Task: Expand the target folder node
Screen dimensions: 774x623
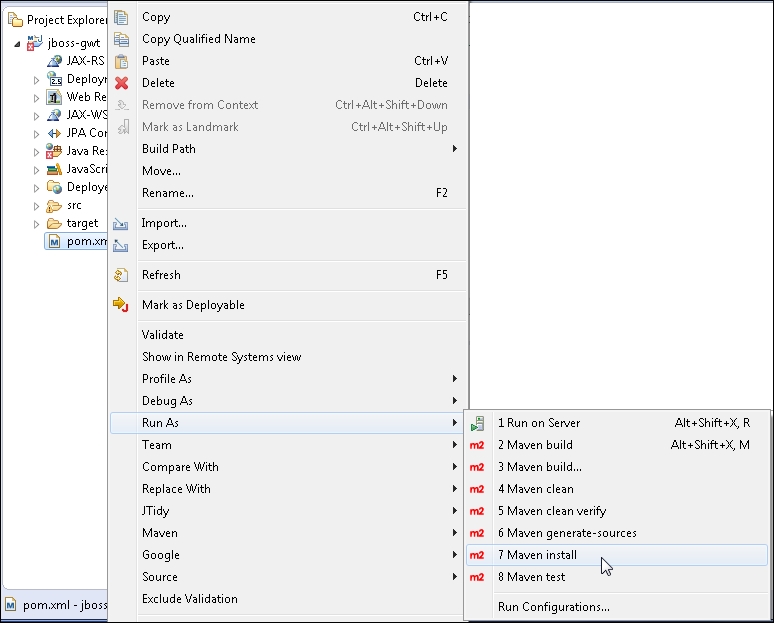Action: click(x=37, y=224)
